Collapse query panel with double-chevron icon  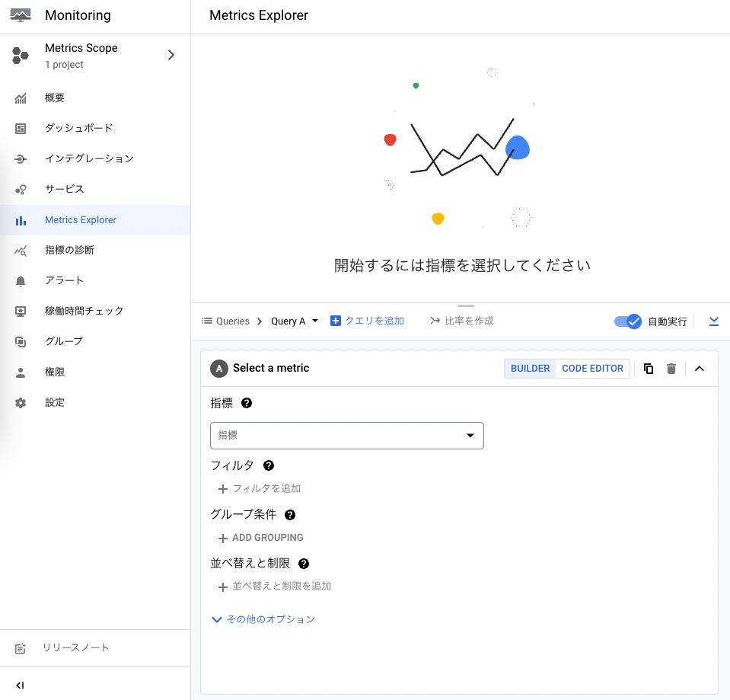(x=714, y=321)
